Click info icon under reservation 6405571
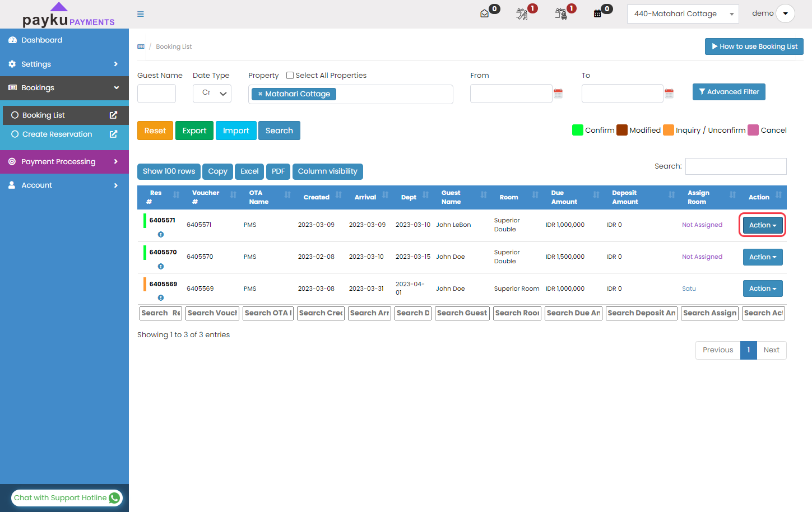This screenshot has width=812, height=512. point(161,235)
